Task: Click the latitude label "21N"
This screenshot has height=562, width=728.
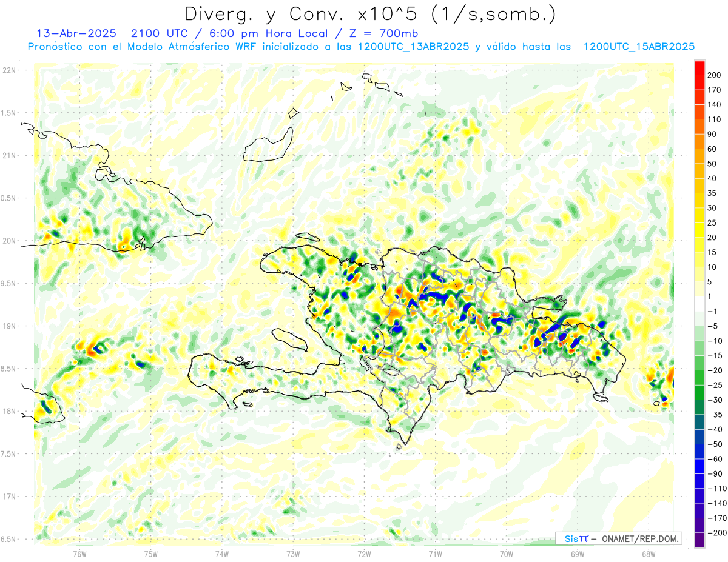Action: coord(8,155)
